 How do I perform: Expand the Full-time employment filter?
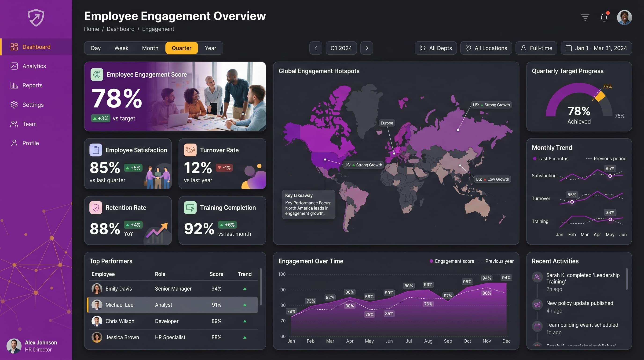point(536,48)
